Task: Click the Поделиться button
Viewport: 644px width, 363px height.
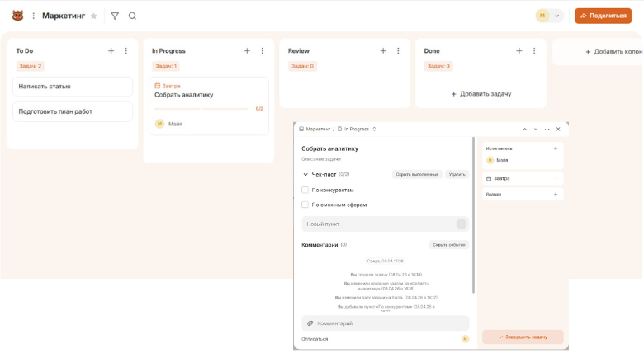Action: pyautogui.click(x=603, y=16)
